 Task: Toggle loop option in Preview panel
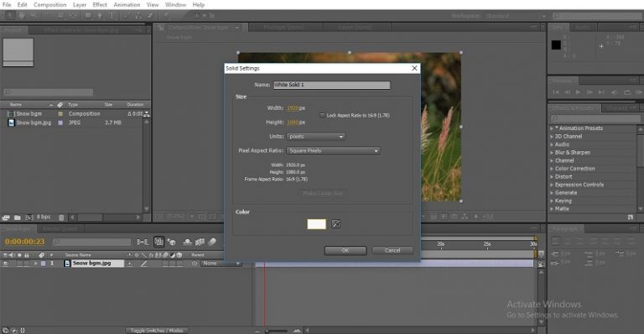[627, 92]
